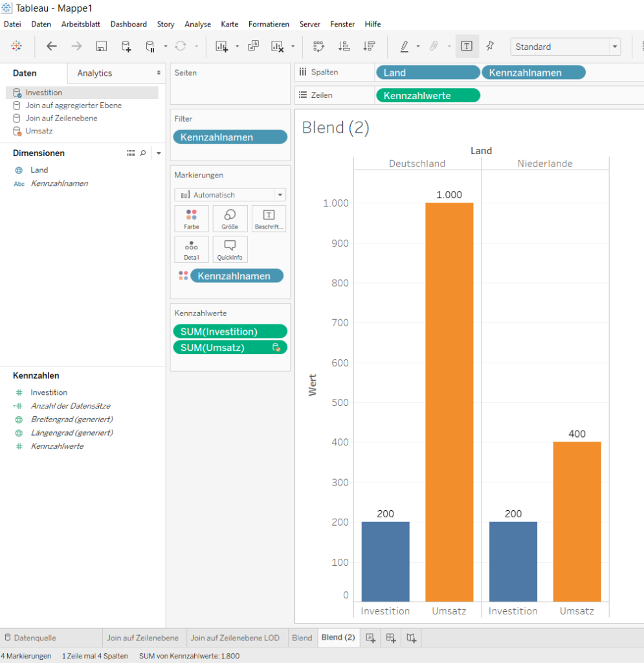Click the QuickInfo tooltip button
This screenshot has height=663, width=644.
point(230,249)
